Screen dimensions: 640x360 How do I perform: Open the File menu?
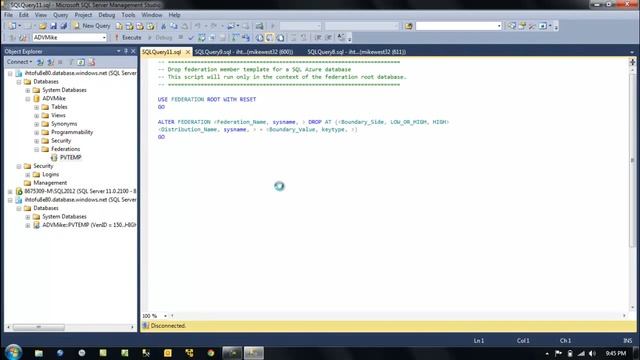[x=8, y=15]
